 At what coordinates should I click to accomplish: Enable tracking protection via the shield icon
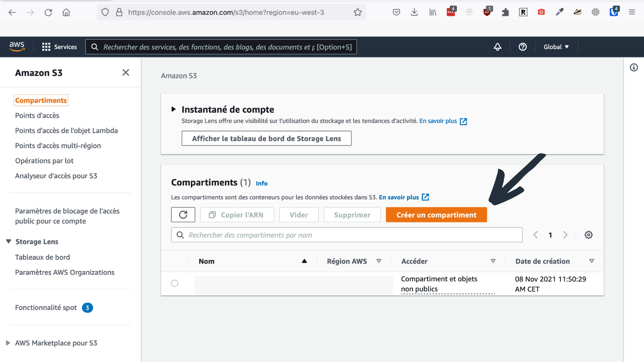[105, 12]
